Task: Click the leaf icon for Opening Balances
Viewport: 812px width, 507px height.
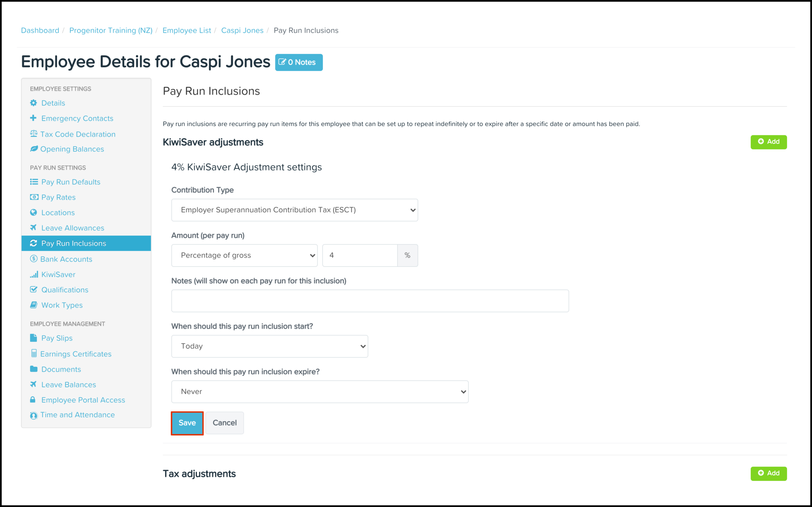Action: [x=33, y=149]
